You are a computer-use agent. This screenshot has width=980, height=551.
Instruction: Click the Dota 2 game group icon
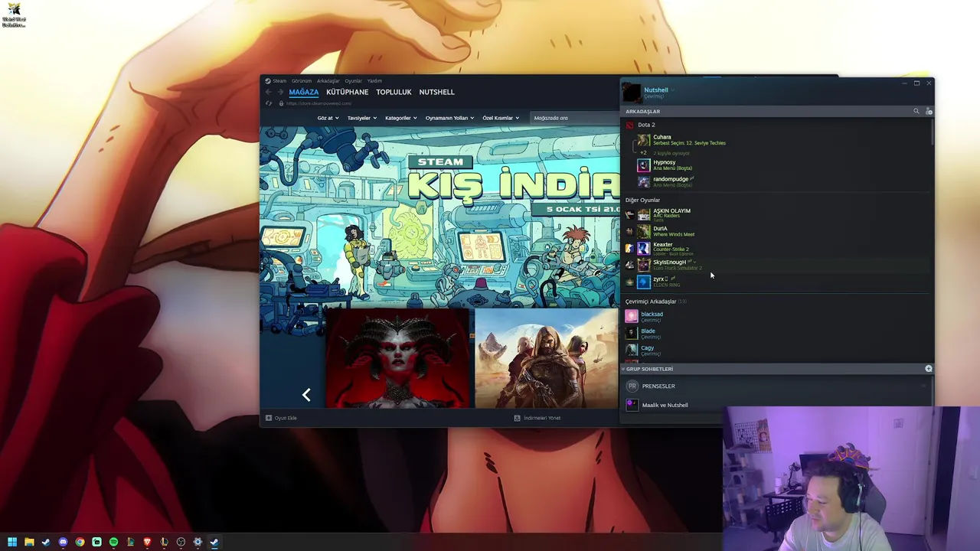point(630,125)
